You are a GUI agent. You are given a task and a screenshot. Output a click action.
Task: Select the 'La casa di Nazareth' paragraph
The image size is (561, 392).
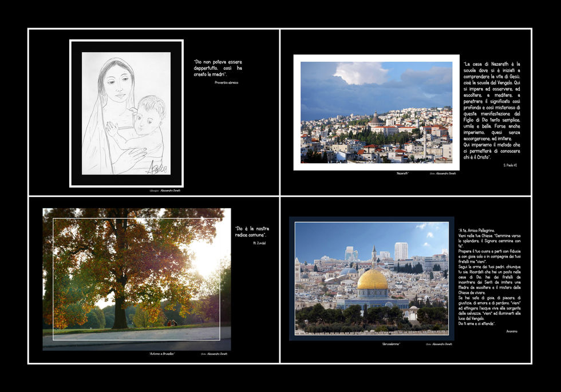pos(492,110)
